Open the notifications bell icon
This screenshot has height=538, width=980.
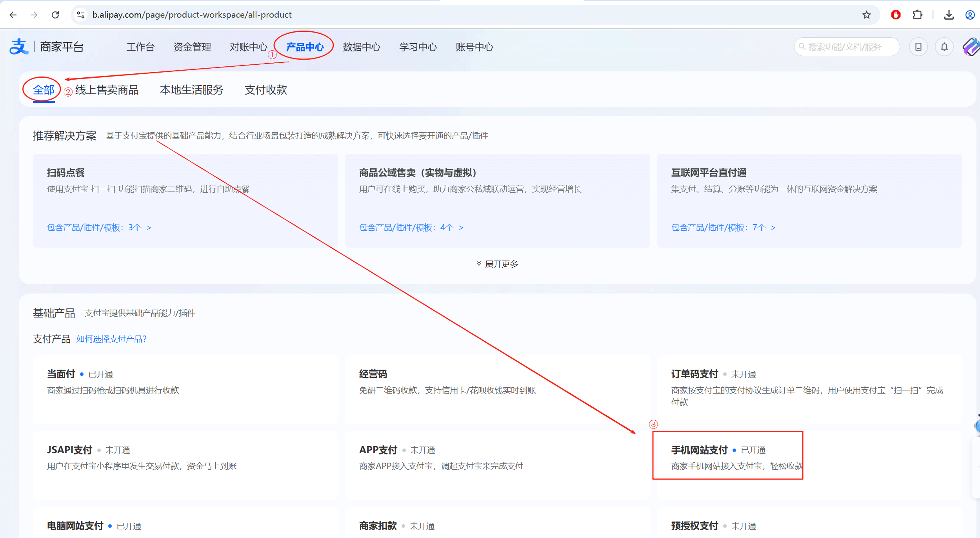(x=944, y=46)
